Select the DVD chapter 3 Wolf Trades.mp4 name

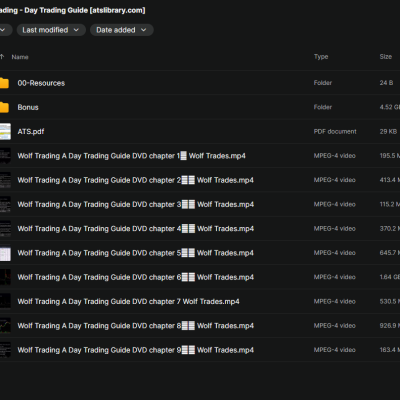[135, 204]
